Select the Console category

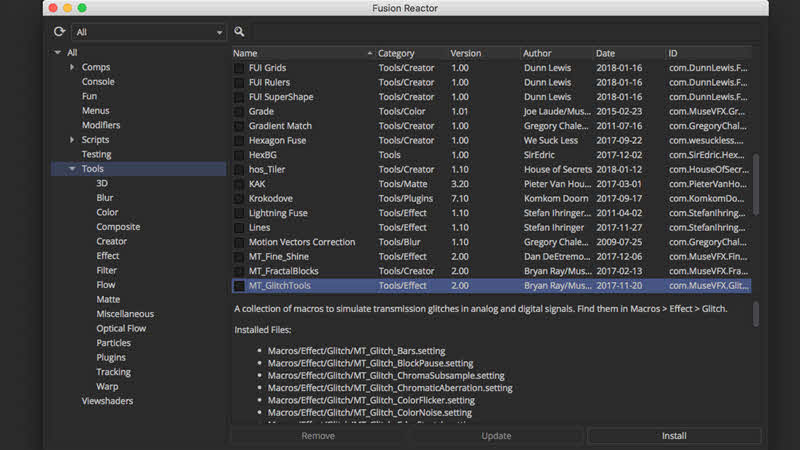coord(98,82)
